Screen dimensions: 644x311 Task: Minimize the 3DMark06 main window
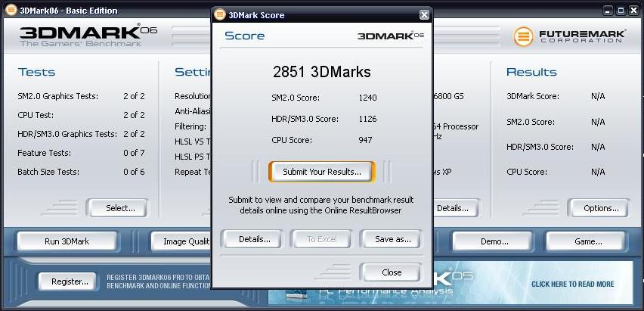(608, 11)
